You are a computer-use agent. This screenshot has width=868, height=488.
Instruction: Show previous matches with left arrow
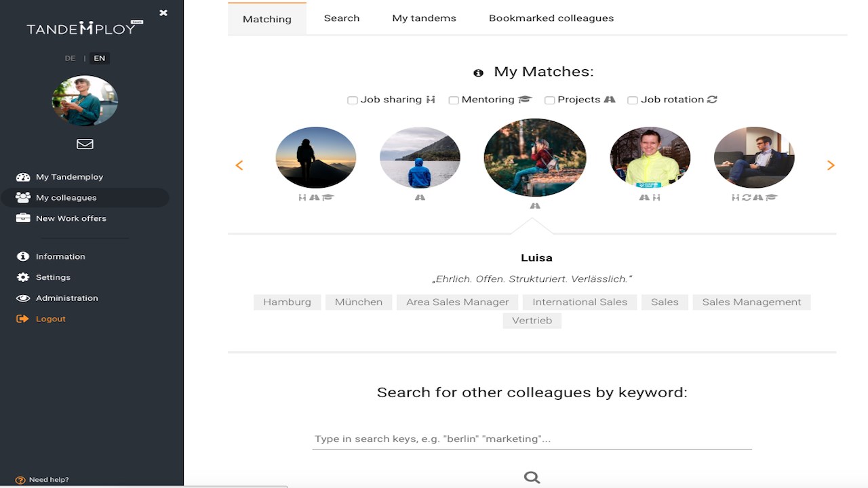click(239, 165)
